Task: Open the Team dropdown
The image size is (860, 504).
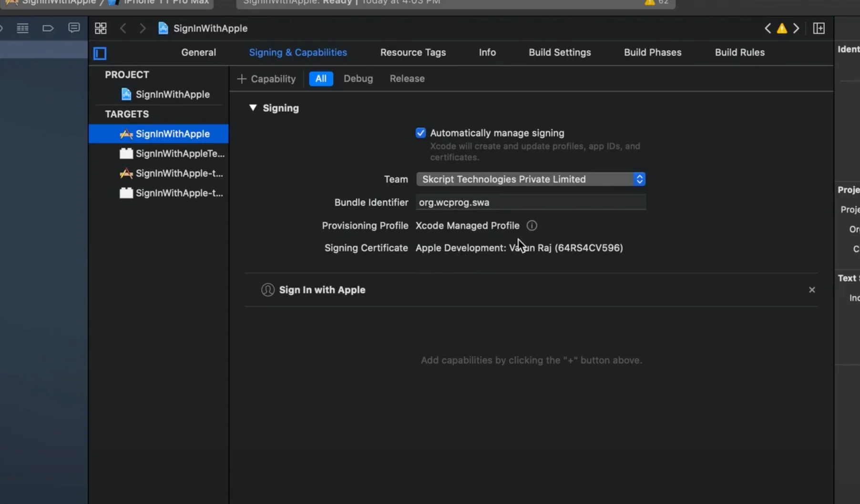Action: [531, 179]
